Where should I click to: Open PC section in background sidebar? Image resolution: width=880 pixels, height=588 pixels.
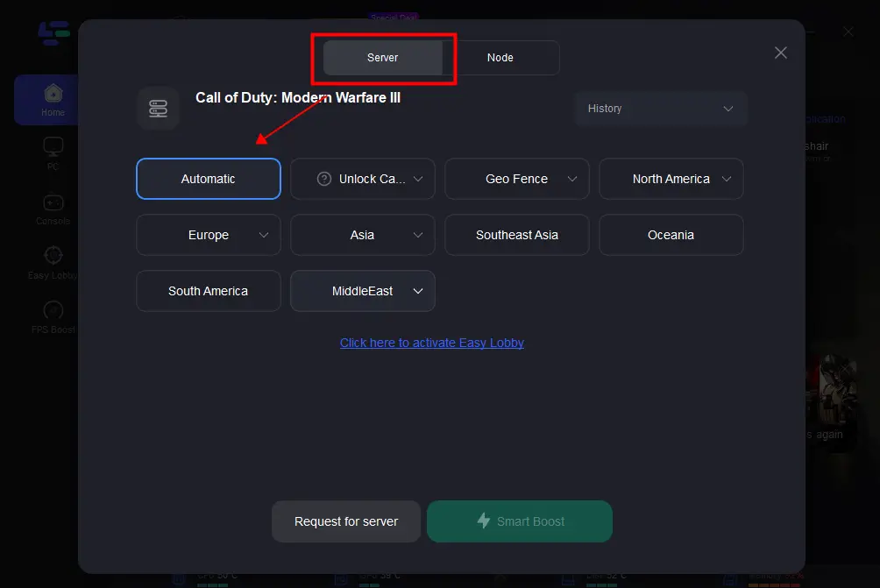(53, 153)
